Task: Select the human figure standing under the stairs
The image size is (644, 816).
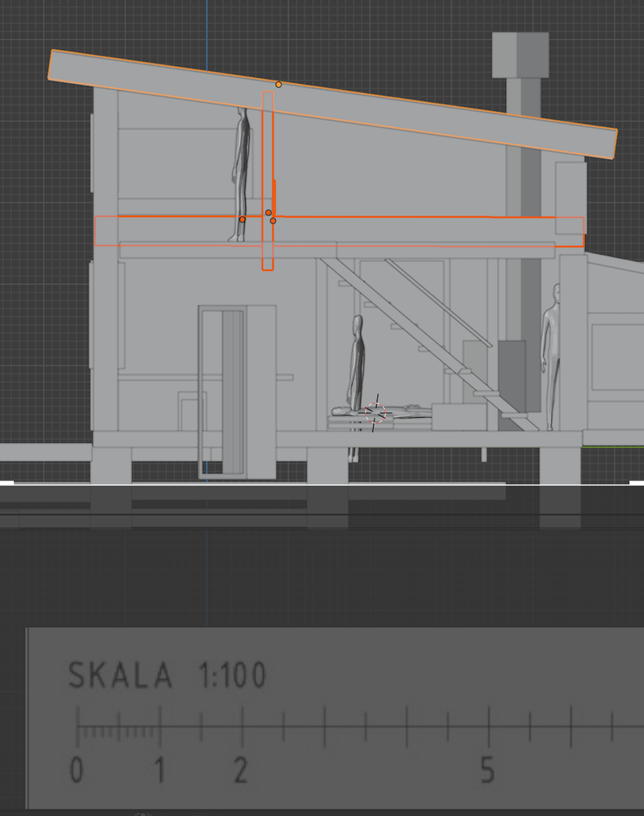Action: (x=357, y=359)
